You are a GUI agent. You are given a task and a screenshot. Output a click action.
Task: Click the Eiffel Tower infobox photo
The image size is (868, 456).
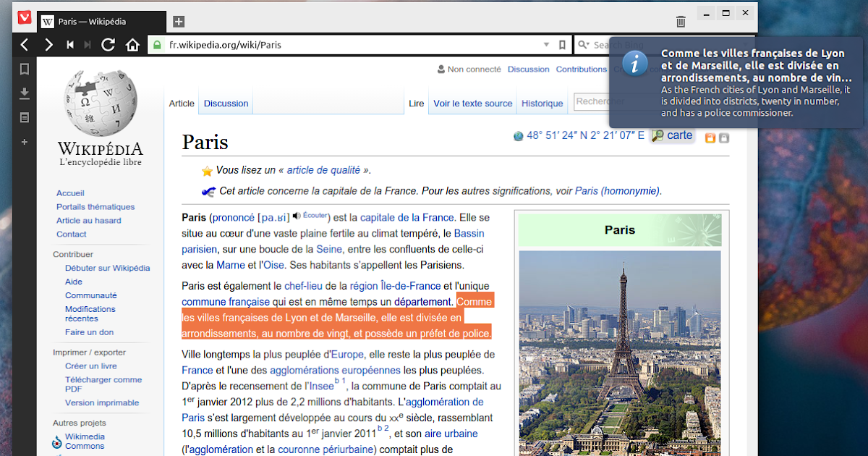coord(620,353)
